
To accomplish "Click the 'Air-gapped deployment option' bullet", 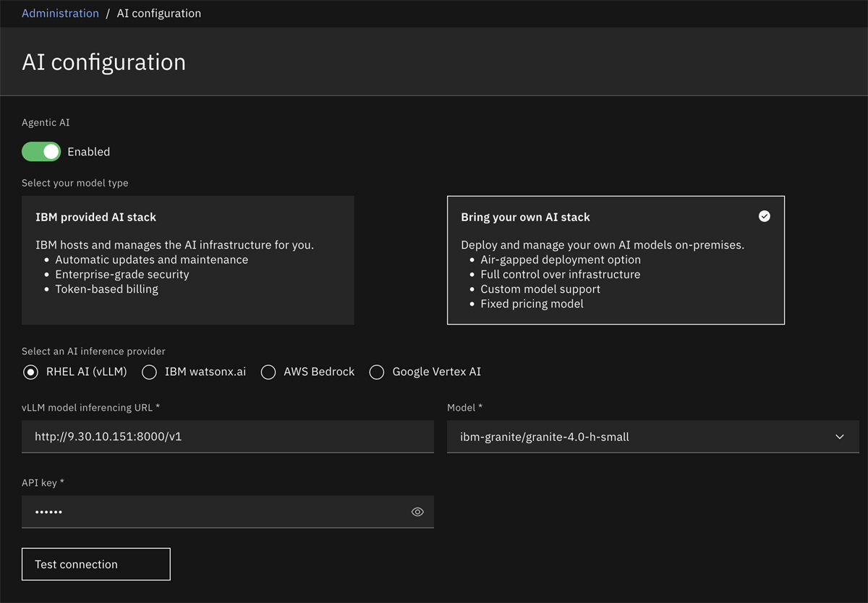I will pyautogui.click(x=561, y=260).
